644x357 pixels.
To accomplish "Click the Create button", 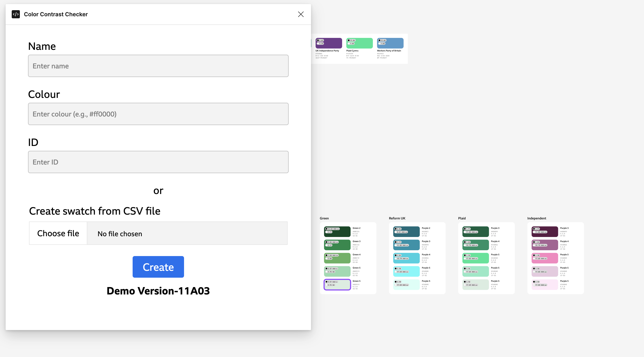I will coord(158,267).
